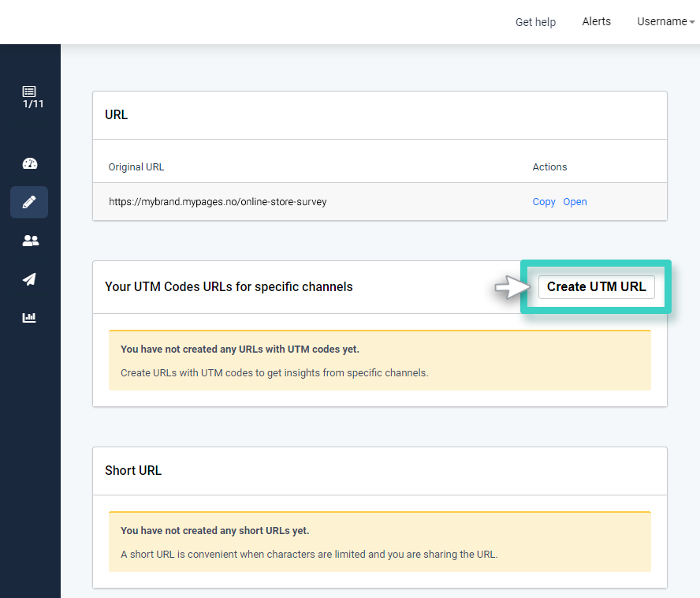Open the contacts people icon in sidebar
The width and height of the screenshot is (700, 598).
pos(31,241)
